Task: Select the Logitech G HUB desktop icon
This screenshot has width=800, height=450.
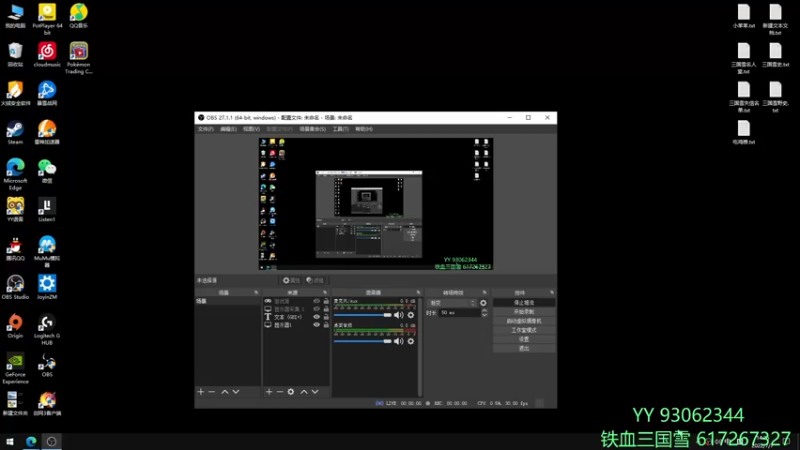Action: pyautogui.click(x=47, y=330)
